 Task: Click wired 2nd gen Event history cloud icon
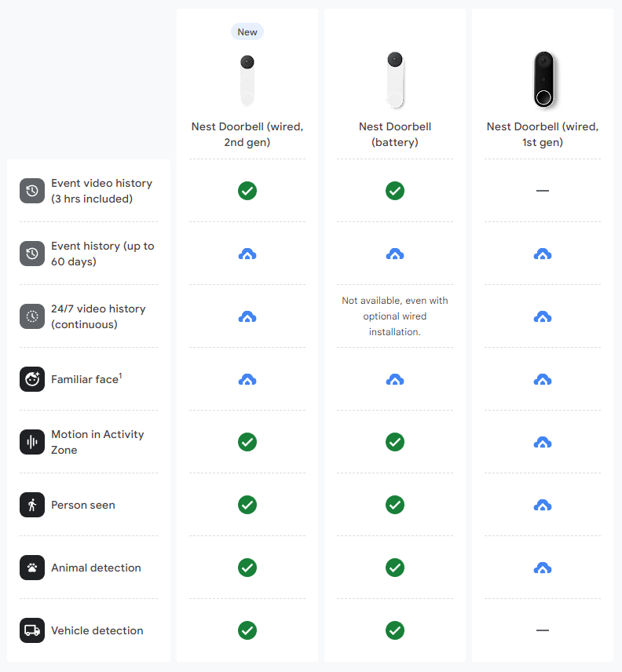tap(247, 254)
